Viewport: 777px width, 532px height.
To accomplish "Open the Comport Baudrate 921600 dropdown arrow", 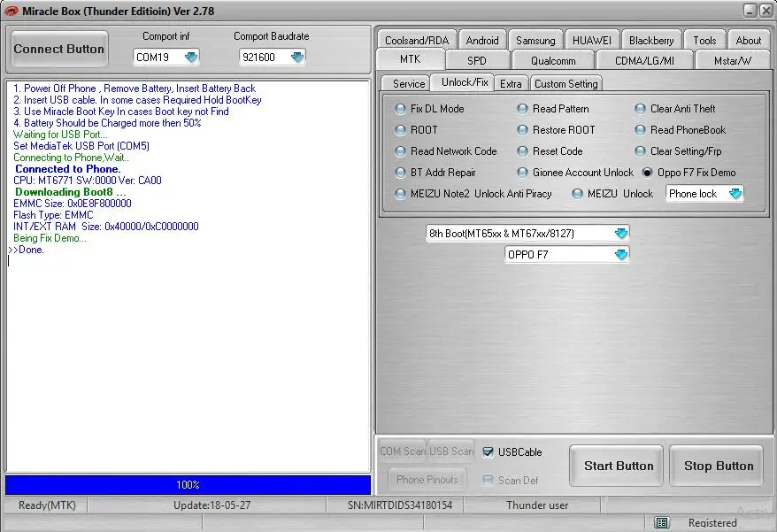I will [x=296, y=57].
